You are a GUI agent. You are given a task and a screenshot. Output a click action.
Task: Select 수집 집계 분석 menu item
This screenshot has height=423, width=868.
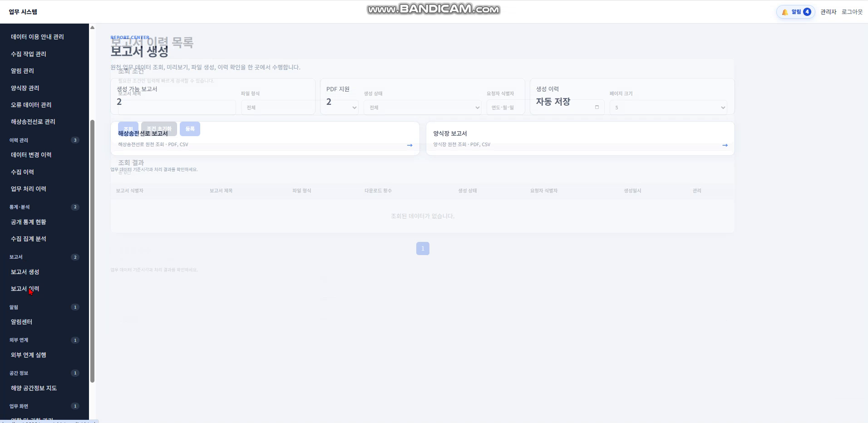pyautogui.click(x=28, y=239)
